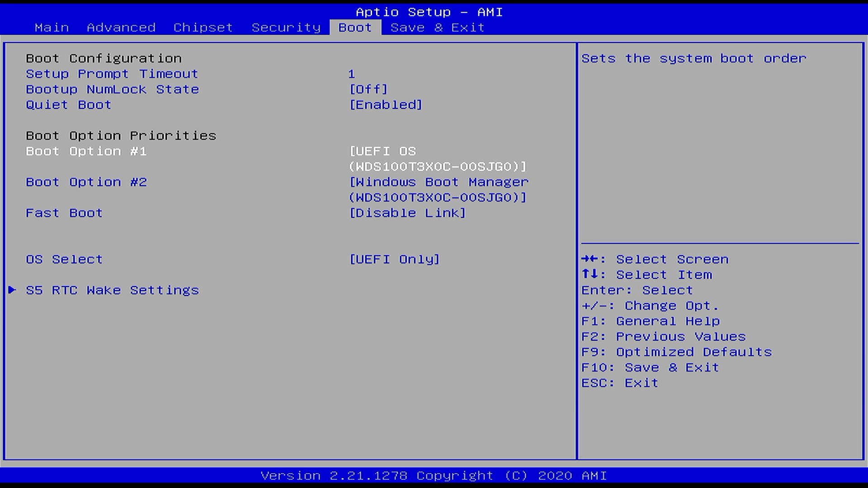Open OS Select UEFI Only dropdown

coord(394,259)
